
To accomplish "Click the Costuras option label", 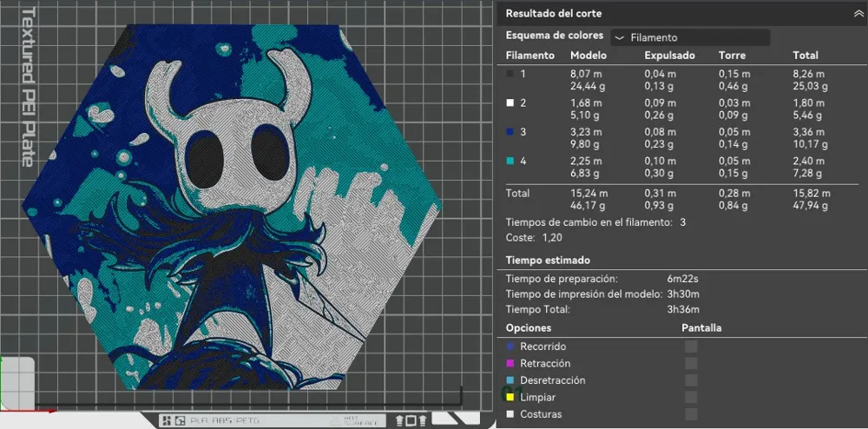I will pyautogui.click(x=541, y=414).
